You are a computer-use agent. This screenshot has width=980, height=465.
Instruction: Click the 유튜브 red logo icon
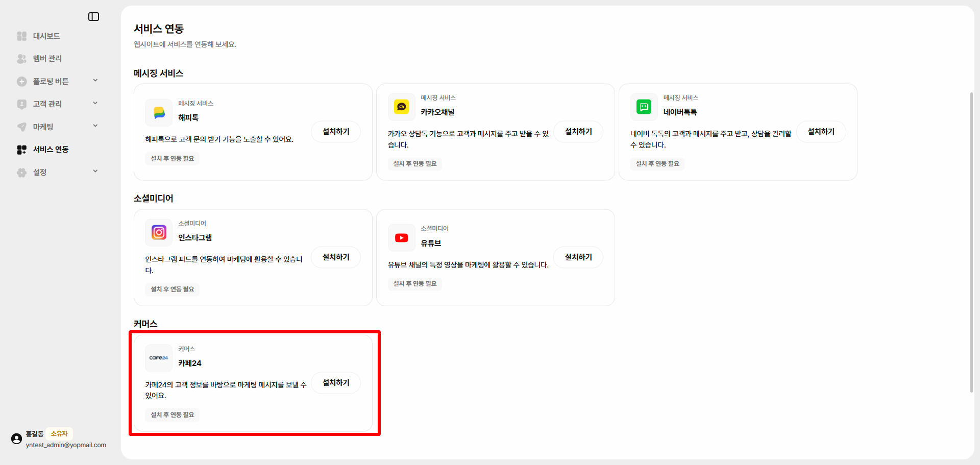click(401, 238)
